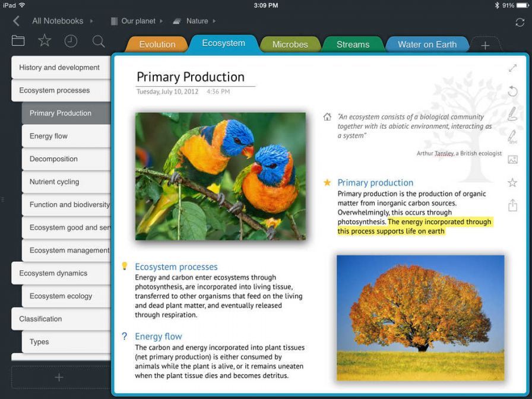Show favorites with the sidebar star icon
This screenshot has height=399, width=532.
(x=45, y=41)
